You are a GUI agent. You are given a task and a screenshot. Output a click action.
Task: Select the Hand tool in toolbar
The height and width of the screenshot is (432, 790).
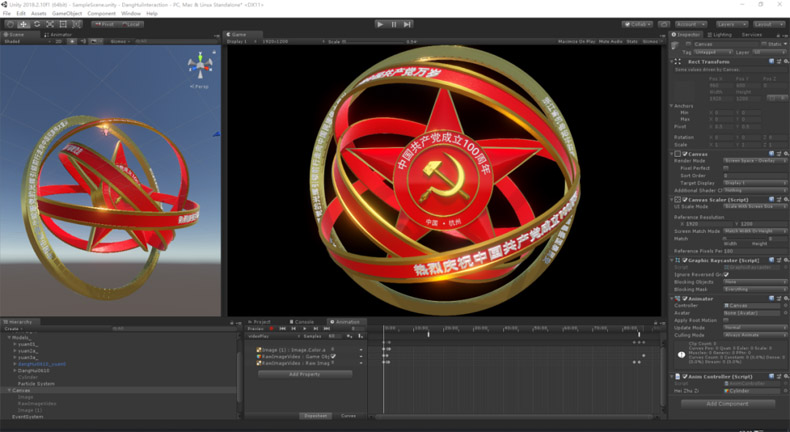(x=10, y=24)
